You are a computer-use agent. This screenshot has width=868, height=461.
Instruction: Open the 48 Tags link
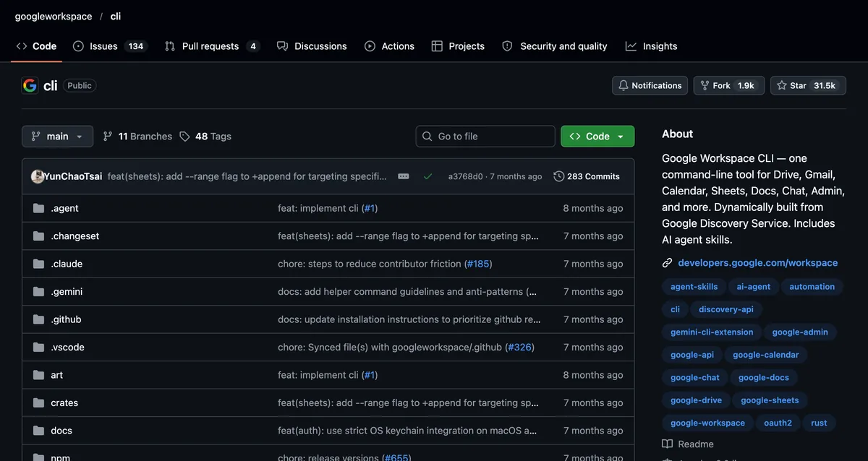point(205,137)
